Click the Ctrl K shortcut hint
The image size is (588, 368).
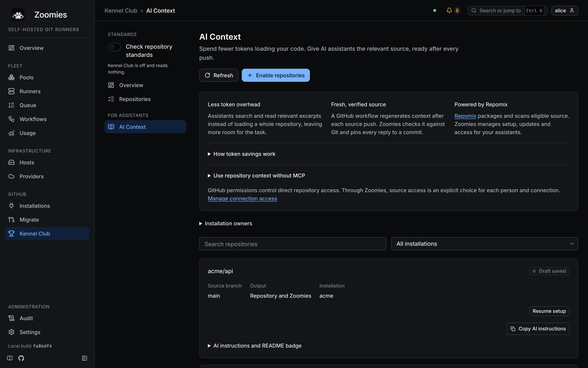click(534, 10)
